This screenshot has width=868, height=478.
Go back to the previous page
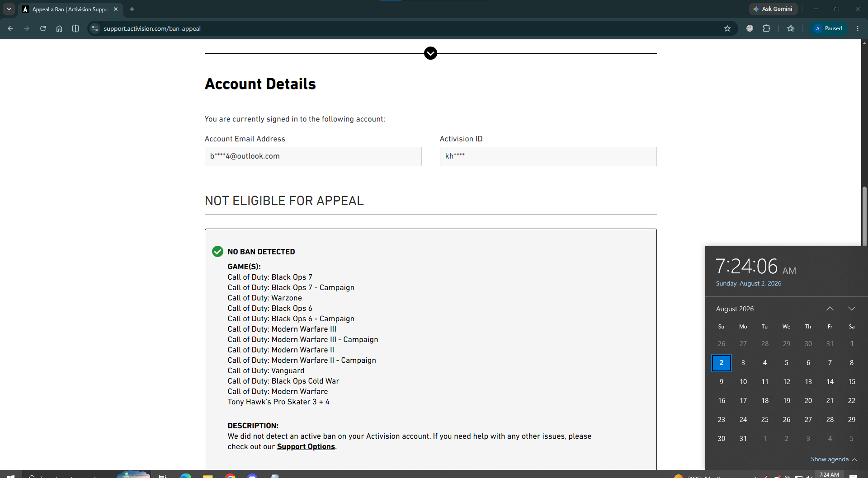[10, 28]
